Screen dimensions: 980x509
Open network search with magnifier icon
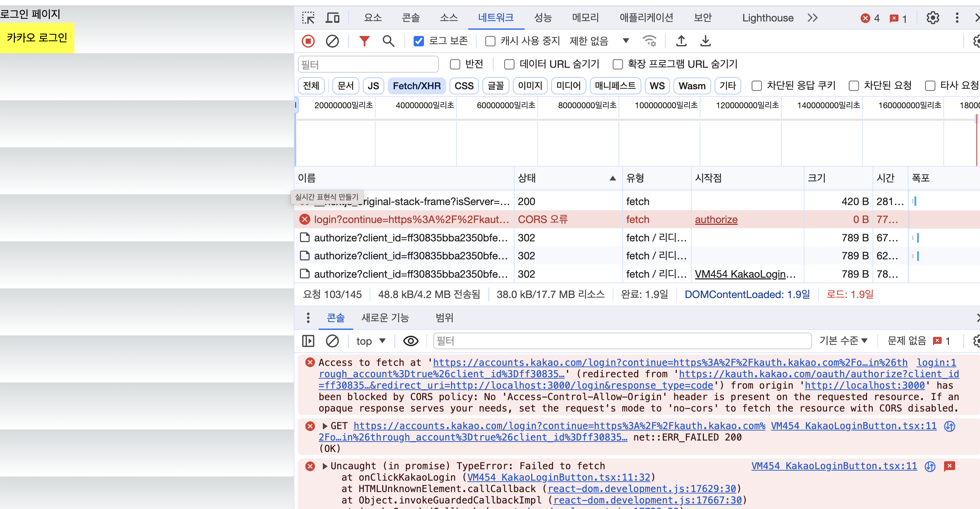pyautogui.click(x=388, y=41)
